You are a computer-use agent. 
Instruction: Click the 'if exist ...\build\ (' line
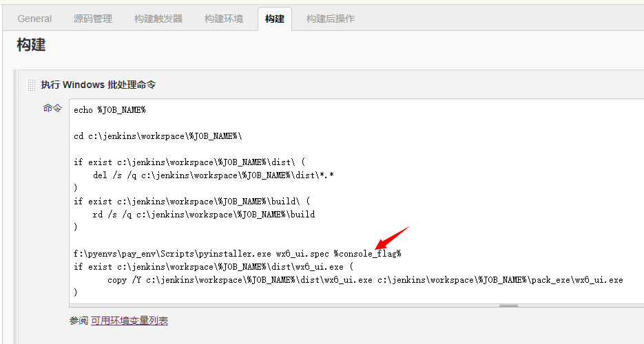(x=191, y=202)
